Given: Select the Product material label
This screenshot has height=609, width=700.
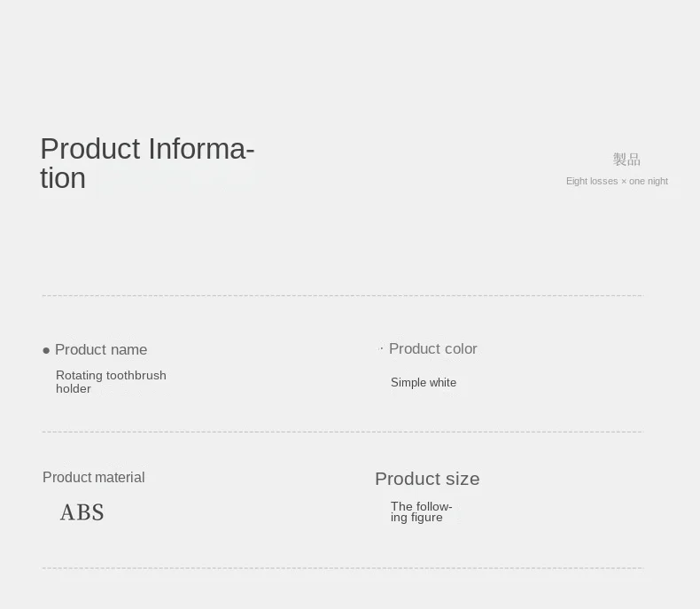Looking at the screenshot, I should click(x=93, y=477).
